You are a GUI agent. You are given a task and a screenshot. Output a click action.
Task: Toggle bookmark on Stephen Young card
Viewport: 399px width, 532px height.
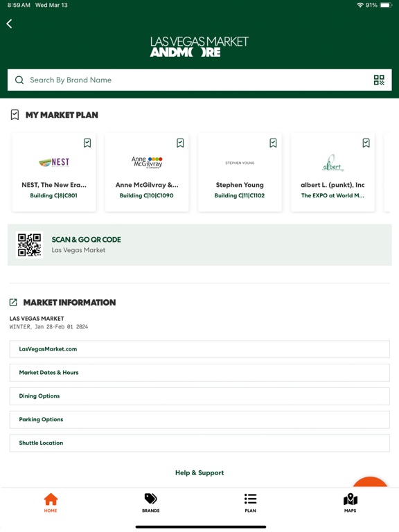tap(273, 143)
